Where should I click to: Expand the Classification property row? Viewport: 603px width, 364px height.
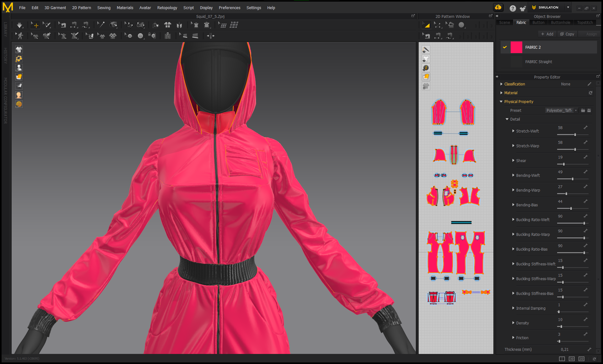(502, 84)
